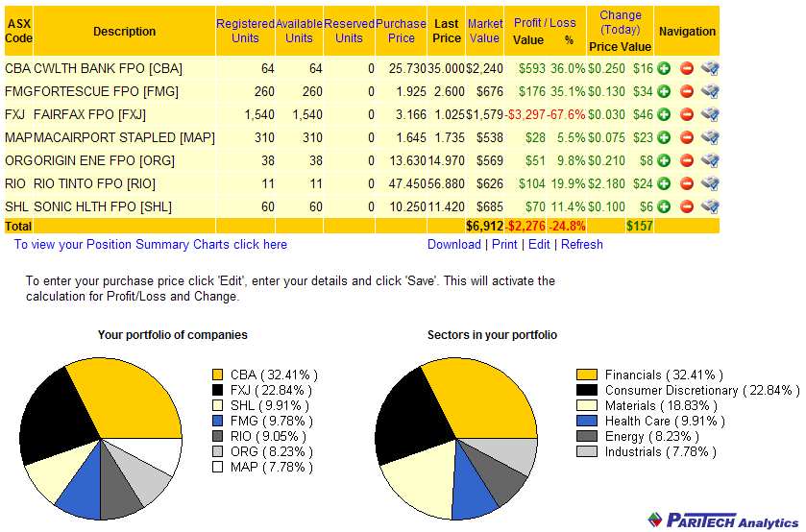
Task: Click the green plus icon for FMG
Action: [x=664, y=91]
